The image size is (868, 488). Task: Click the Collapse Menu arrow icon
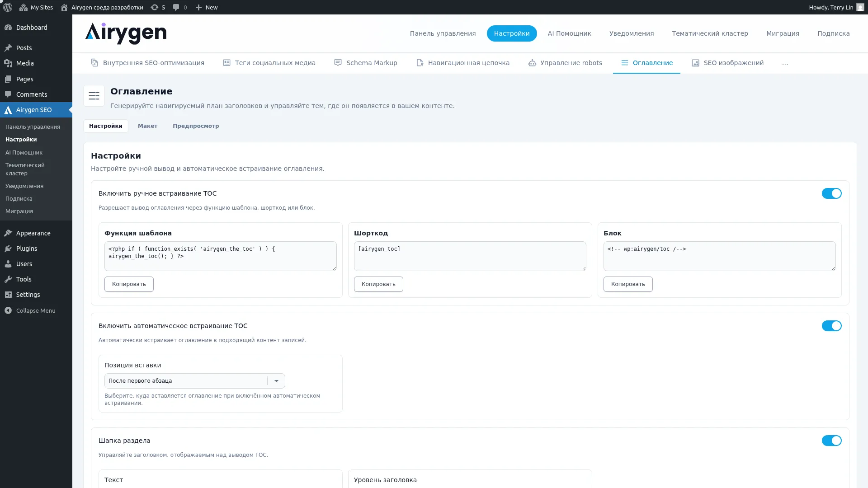[x=8, y=310]
